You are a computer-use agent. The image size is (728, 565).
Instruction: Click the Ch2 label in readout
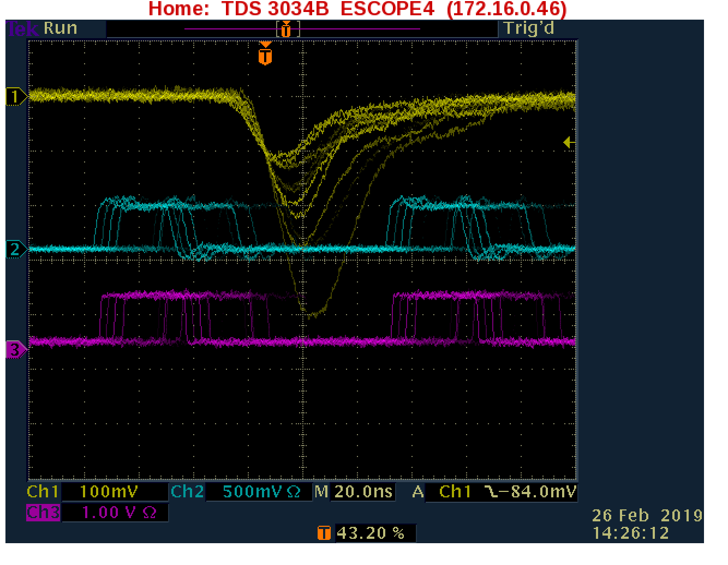[187, 492]
